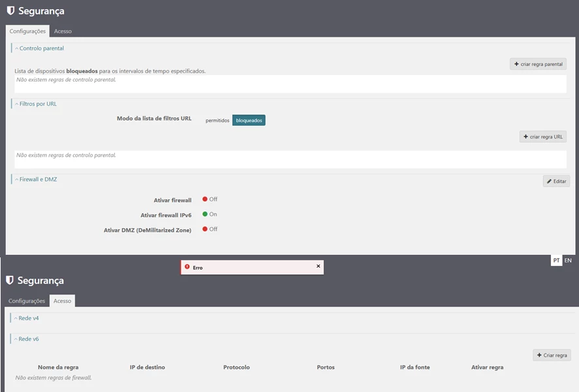Click the shield icon beside upper Segurança title

(x=10, y=10)
